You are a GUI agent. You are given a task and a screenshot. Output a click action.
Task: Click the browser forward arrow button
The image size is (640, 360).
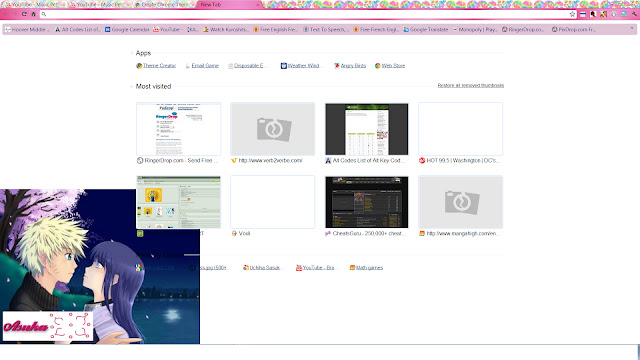[15, 14]
